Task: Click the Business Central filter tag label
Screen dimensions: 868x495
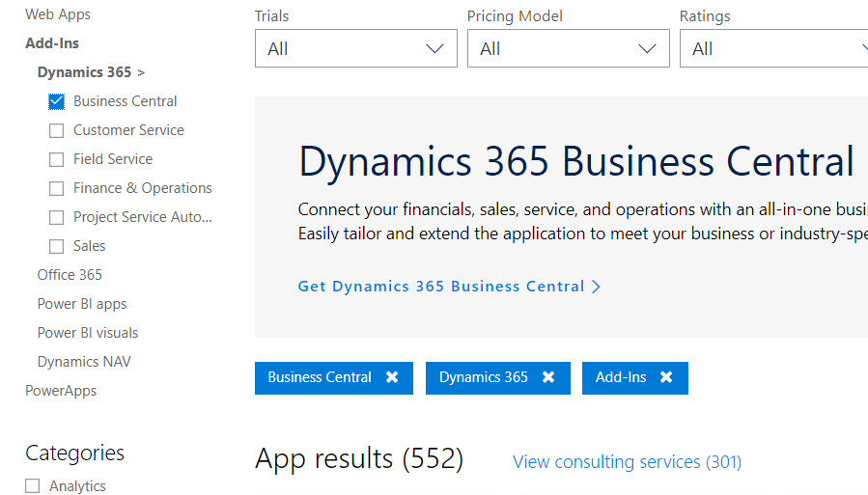Action: [320, 377]
